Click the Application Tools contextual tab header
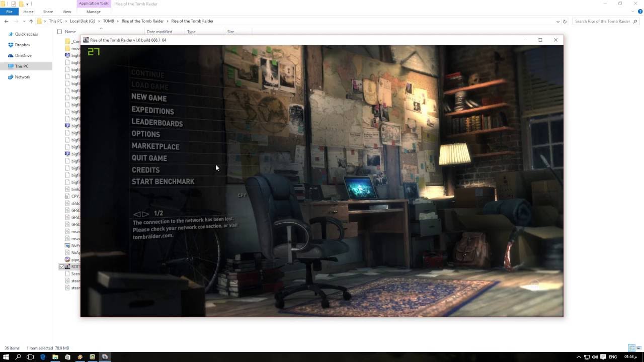The width and height of the screenshot is (644, 362). [94, 4]
